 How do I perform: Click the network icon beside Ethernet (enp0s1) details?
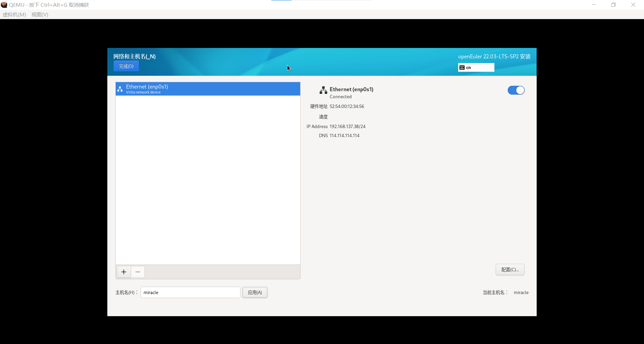coord(323,90)
